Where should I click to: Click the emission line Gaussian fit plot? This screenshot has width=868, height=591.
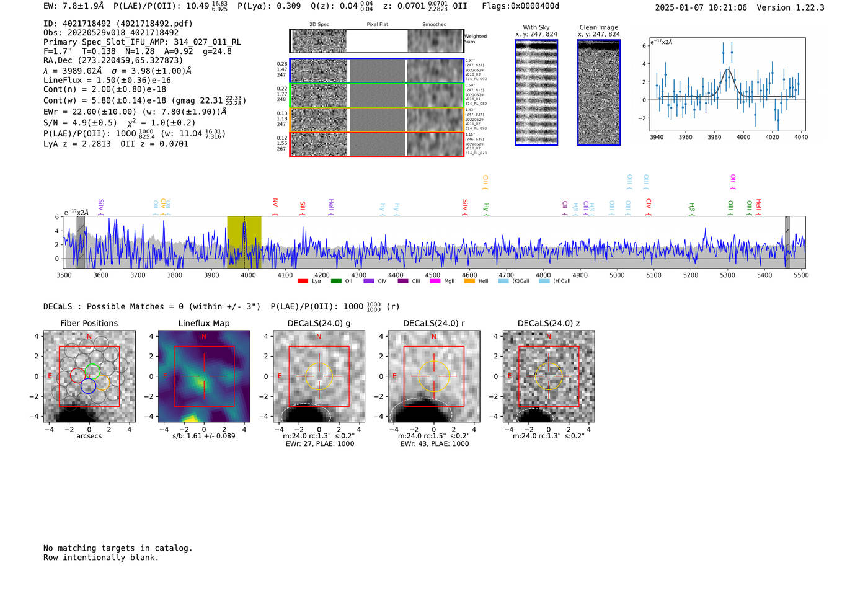coord(727,84)
